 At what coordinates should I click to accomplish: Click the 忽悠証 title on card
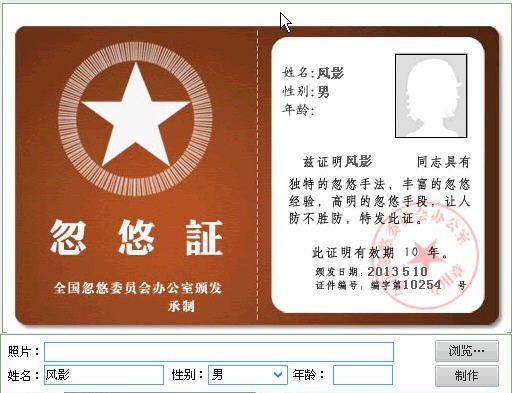pyautogui.click(x=136, y=237)
